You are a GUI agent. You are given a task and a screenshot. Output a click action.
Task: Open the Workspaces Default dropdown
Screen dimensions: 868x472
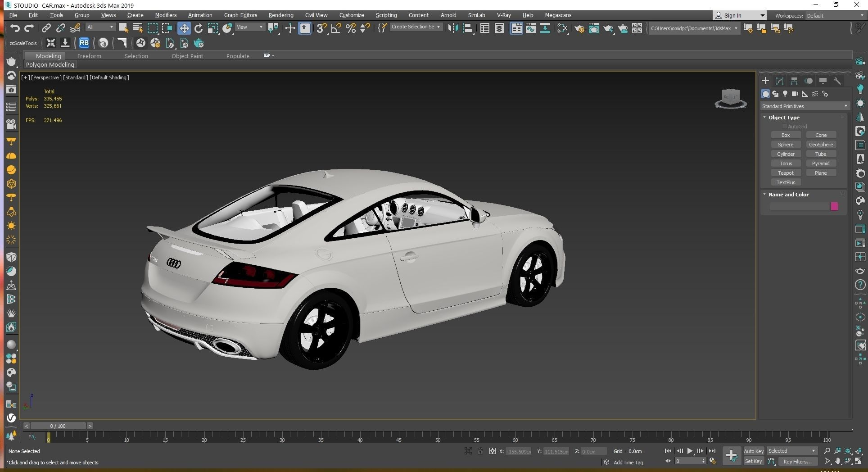tap(835, 15)
